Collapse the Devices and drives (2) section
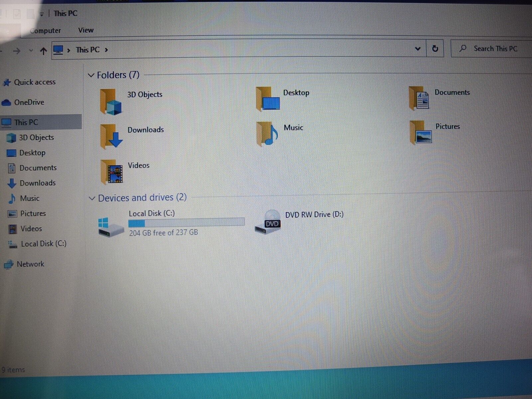This screenshot has height=399, width=532. [x=92, y=199]
